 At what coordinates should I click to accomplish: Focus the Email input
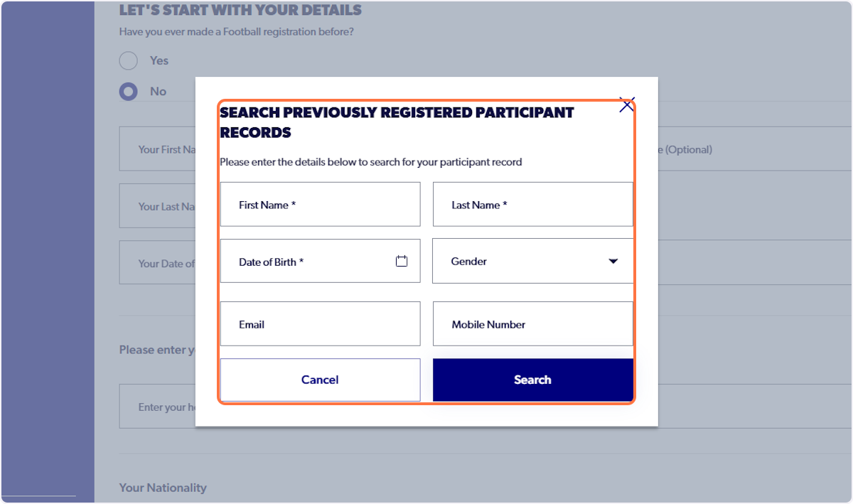coord(320,323)
